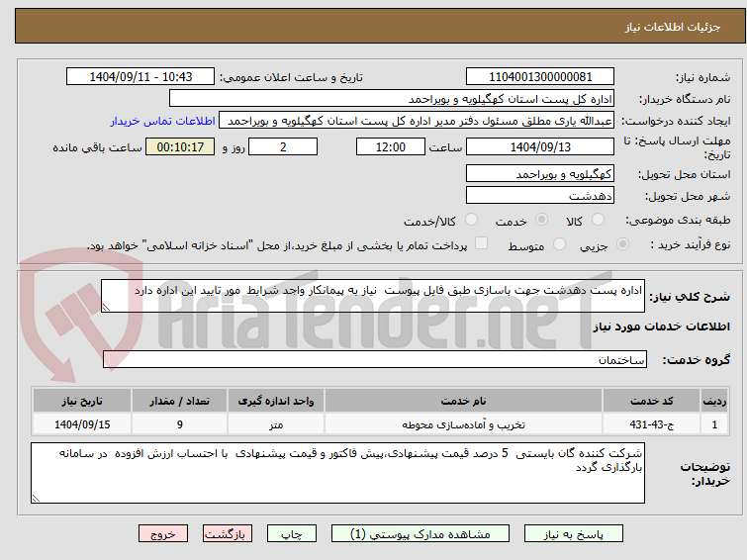Select the متوسط purchase type radio
The height and width of the screenshot is (560, 747).
(559, 244)
